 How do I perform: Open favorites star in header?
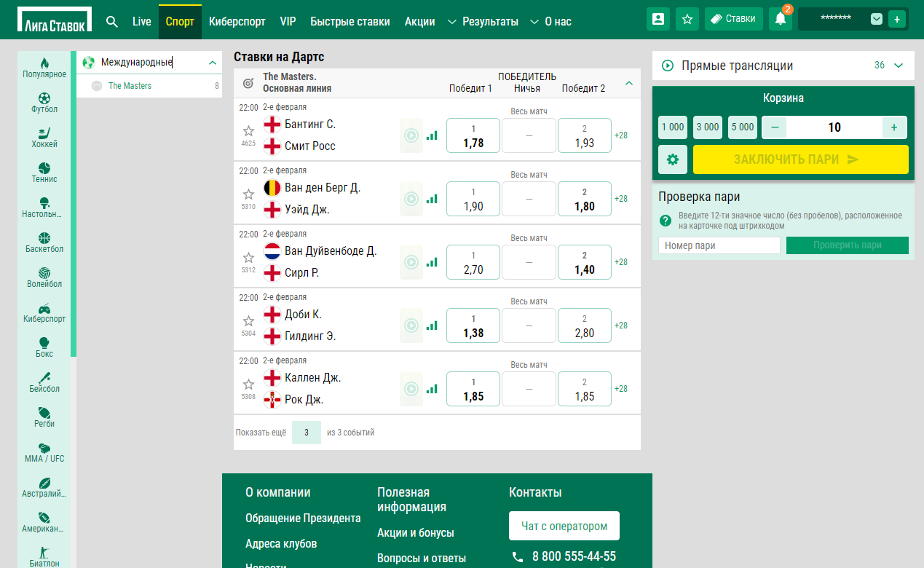click(687, 19)
